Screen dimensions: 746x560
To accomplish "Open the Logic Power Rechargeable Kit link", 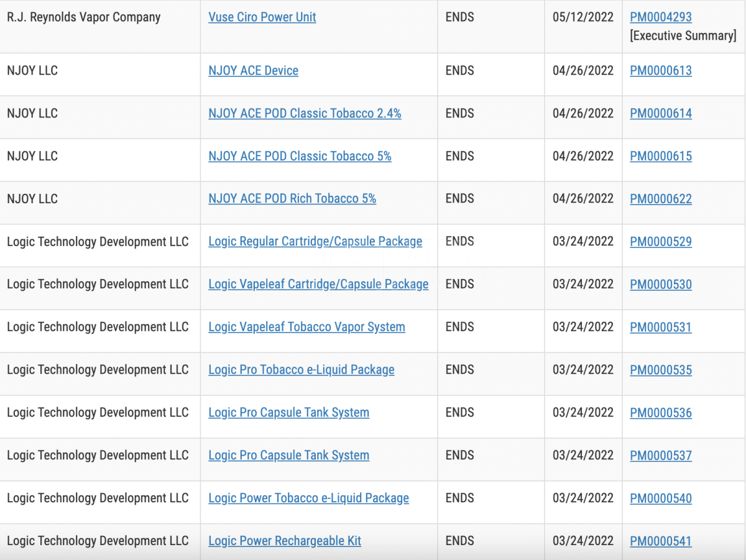I will click(285, 541).
